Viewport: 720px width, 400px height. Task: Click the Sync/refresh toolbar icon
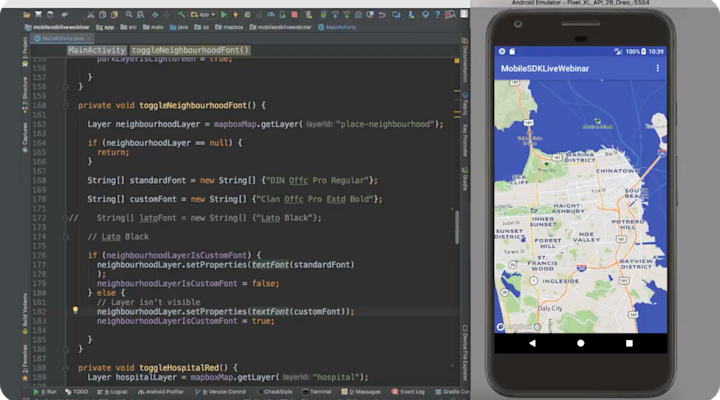[x=50, y=15]
